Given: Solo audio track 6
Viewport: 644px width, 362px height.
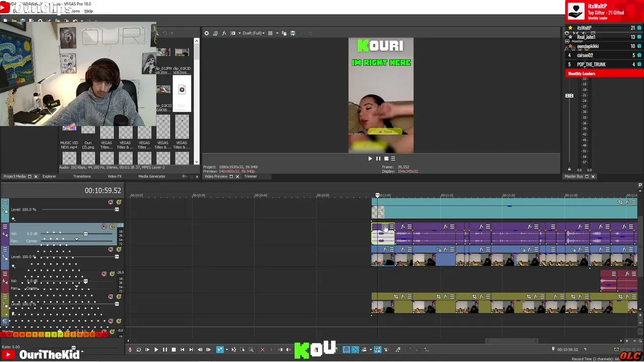Looking at the screenshot, I should (112, 274).
